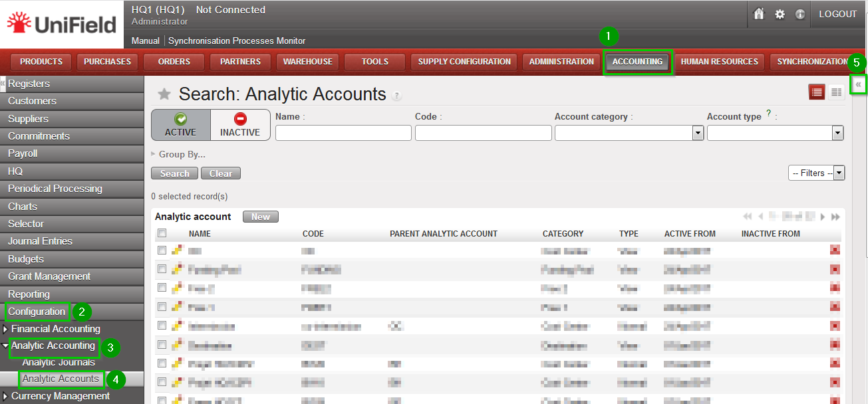Check the select-all checkbox in table header
The image size is (868, 404).
[162, 233]
